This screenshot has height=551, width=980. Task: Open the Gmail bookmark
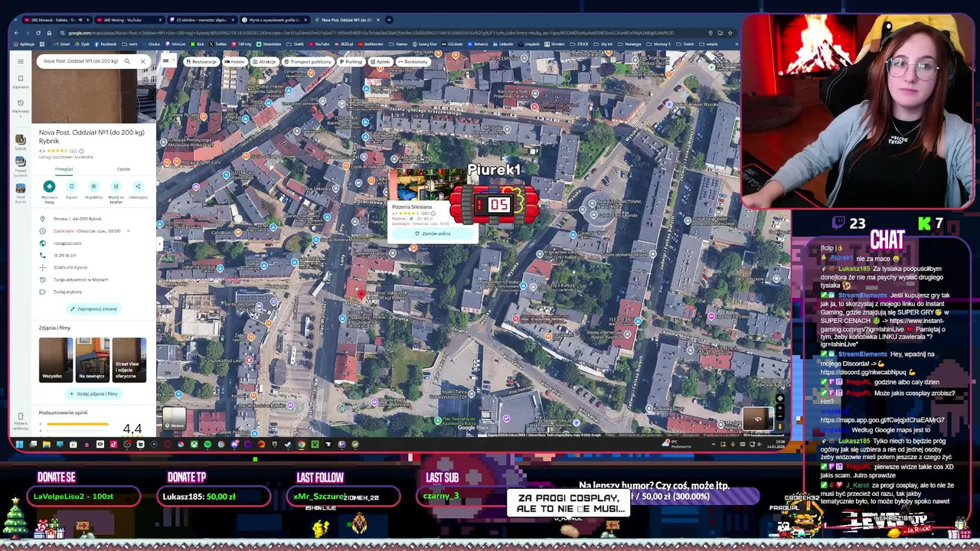point(61,44)
